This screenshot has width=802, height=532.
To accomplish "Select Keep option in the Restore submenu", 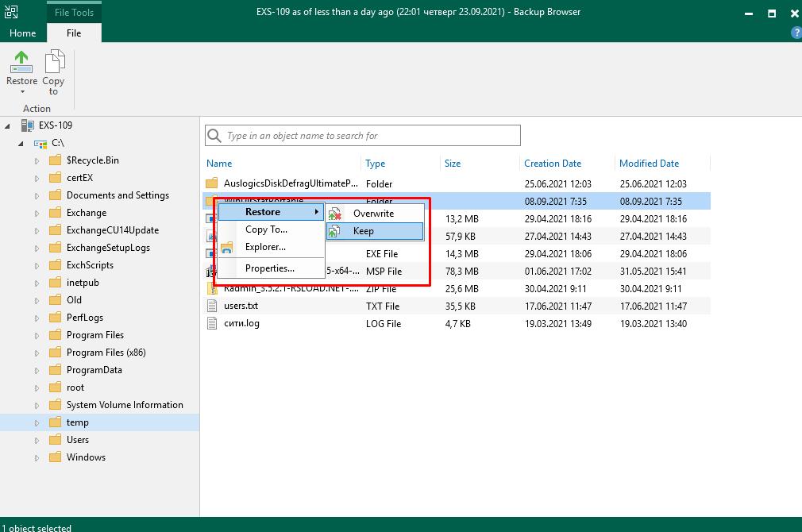I will 363,231.
